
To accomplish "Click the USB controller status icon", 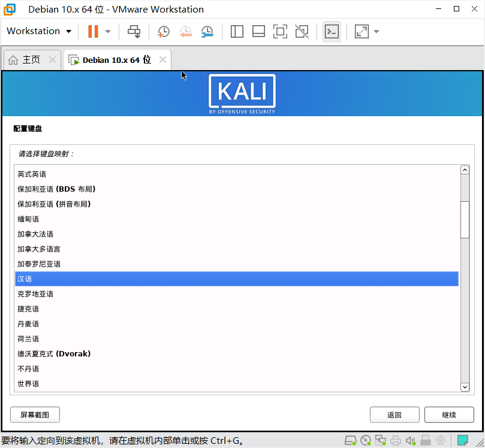I will click(426, 440).
